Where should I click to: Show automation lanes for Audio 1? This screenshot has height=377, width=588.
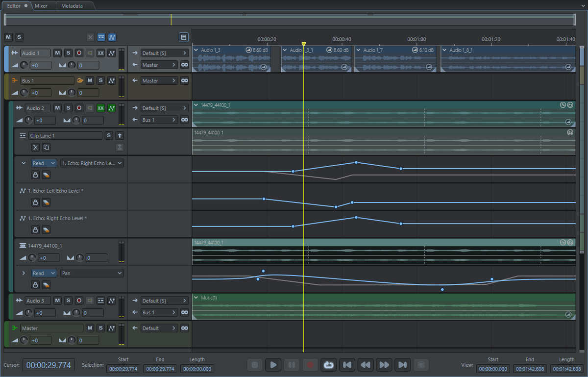coord(112,53)
